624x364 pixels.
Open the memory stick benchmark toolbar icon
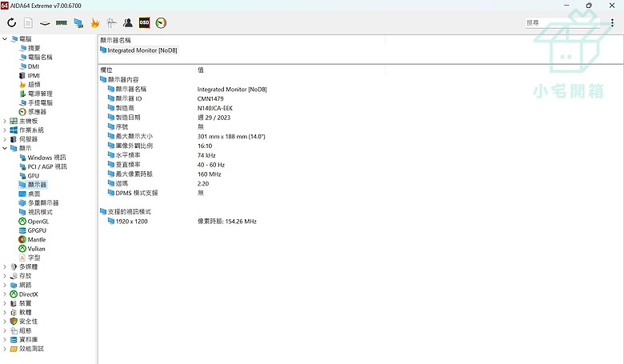[62, 22]
